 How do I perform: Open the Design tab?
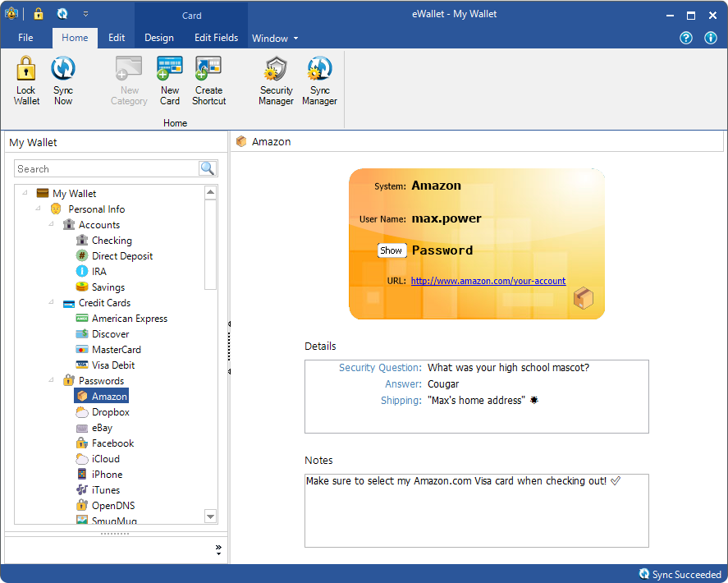[158, 38]
